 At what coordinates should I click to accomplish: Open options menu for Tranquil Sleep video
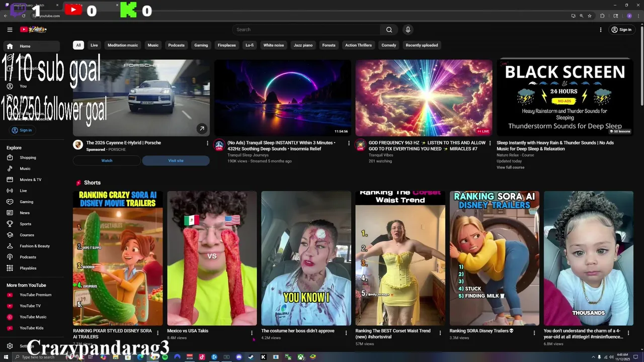point(349,143)
